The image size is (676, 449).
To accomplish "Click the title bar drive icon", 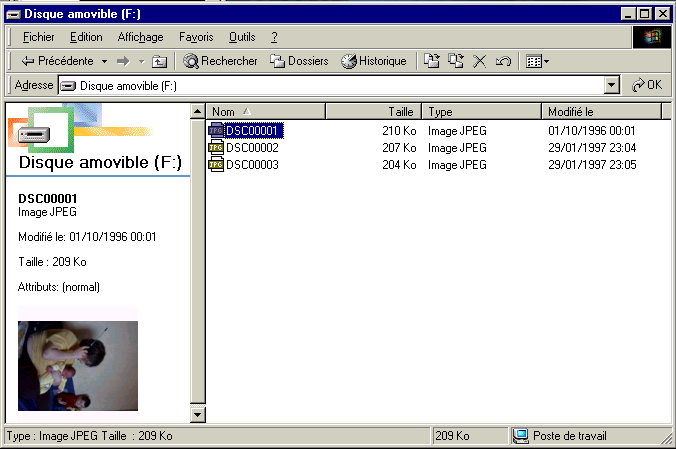I will [14, 15].
